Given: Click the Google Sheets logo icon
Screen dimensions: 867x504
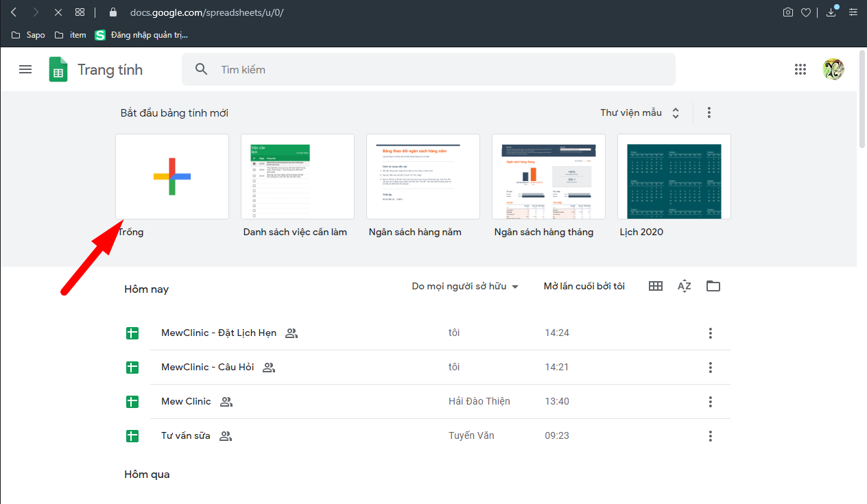Looking at the screenshot, I should click(58, 69).
